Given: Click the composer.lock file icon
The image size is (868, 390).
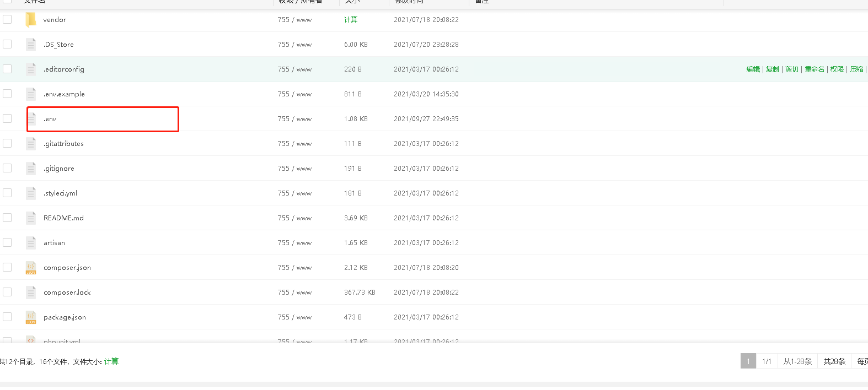Looking at the screenshot, I should 31,292.
